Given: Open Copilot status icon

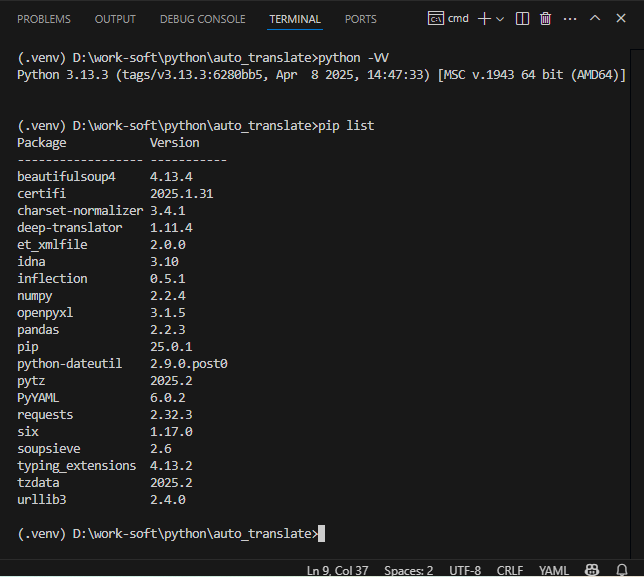Looking at the screenshot, I should 592,570.
